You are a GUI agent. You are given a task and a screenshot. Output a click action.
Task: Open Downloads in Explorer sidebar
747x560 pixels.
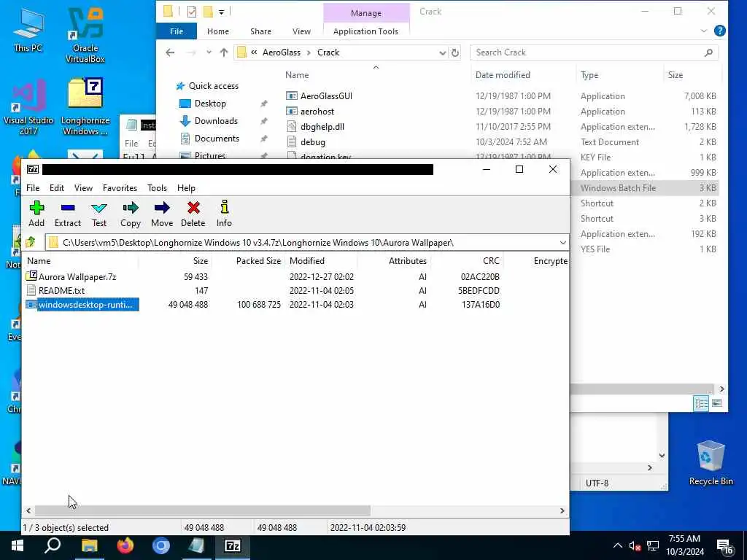coord(209,121)
